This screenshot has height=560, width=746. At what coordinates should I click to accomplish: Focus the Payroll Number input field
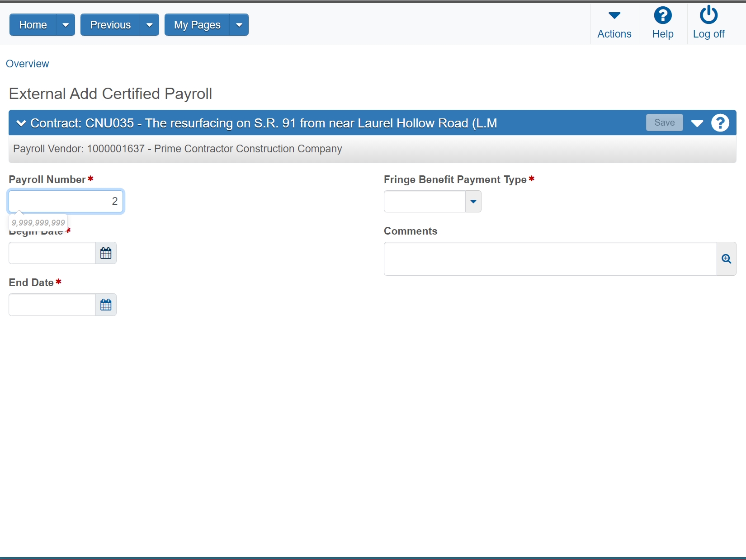[x=66, y=201]
